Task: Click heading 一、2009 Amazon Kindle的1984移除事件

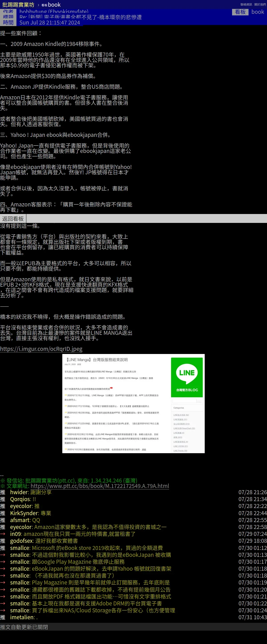Action: pyautogui.click(x=51, y=44)
